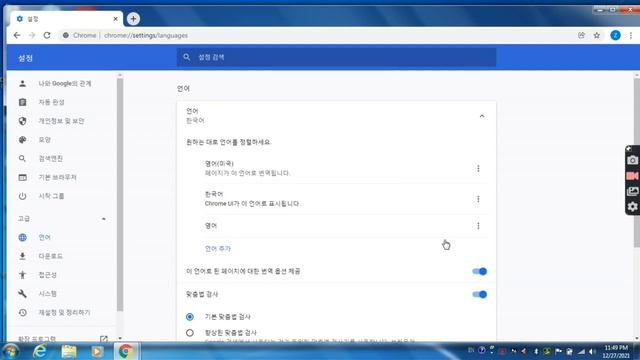Image resolution: width=640 pixels, height=360 pixels.
Task: Open File Explorer from taskbar
Action: 69,351
